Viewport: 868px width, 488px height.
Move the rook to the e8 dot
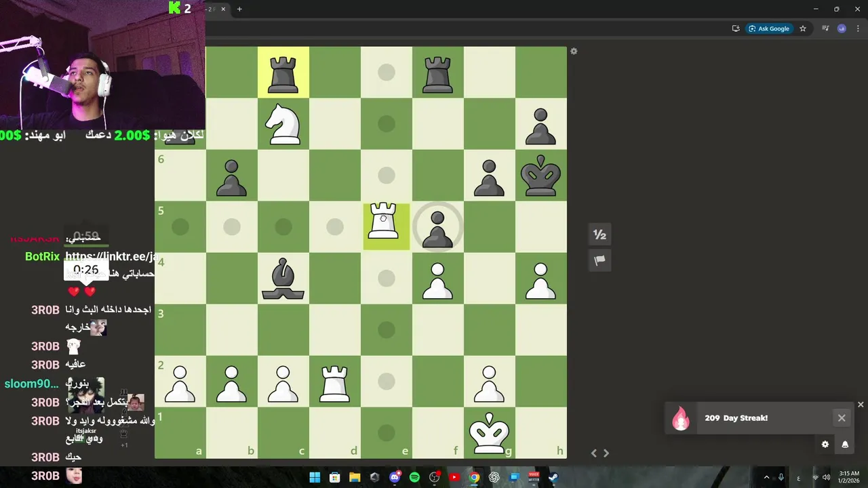387,72
